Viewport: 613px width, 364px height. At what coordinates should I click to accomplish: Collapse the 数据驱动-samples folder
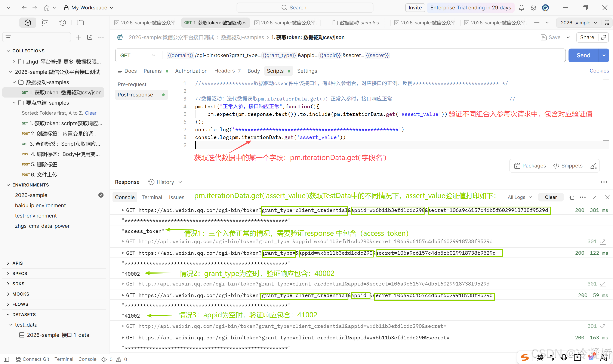(x=14, y=82)
